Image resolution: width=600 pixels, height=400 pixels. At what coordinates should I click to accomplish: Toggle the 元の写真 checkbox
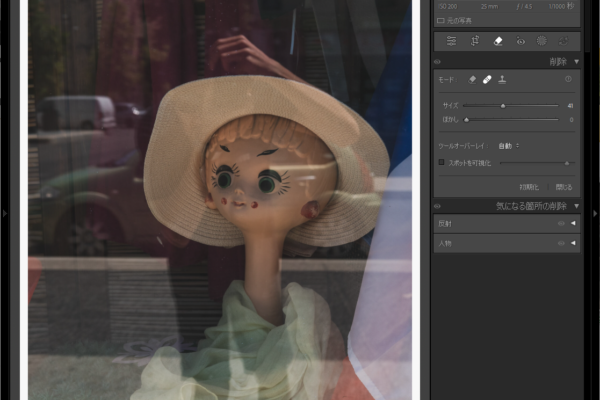click(x=441, y=21)
